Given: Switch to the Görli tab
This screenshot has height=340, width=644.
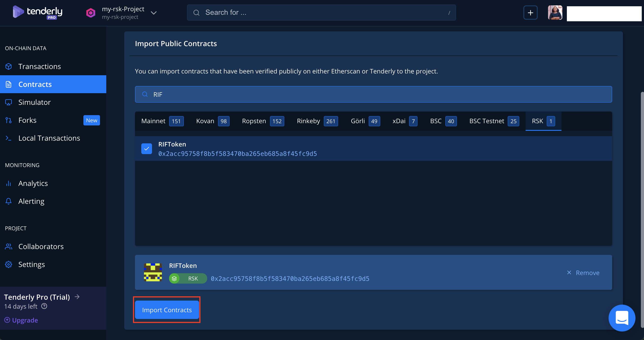Looking at the screenshot, I should pyautogui.click(x=365, y=121).
